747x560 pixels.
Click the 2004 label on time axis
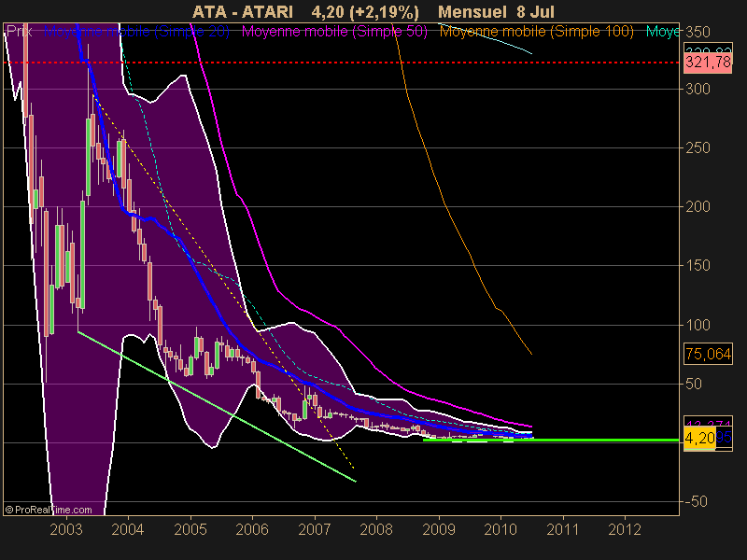[x=128, y=529]
